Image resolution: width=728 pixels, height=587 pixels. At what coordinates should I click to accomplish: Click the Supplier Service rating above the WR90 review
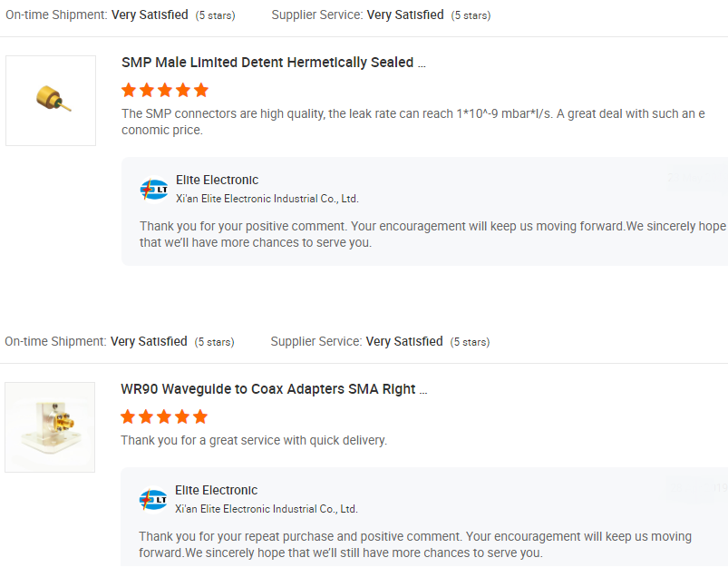click(x=404, y=342)
